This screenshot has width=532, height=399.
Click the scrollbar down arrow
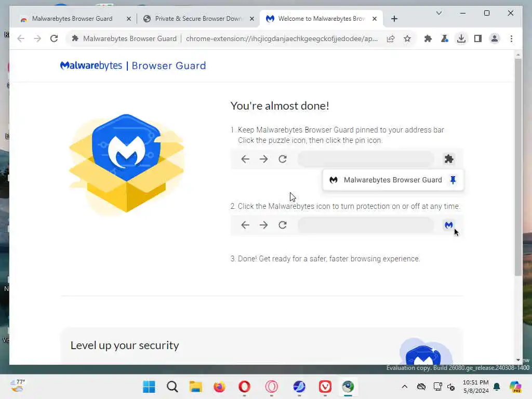click(518, 360)
